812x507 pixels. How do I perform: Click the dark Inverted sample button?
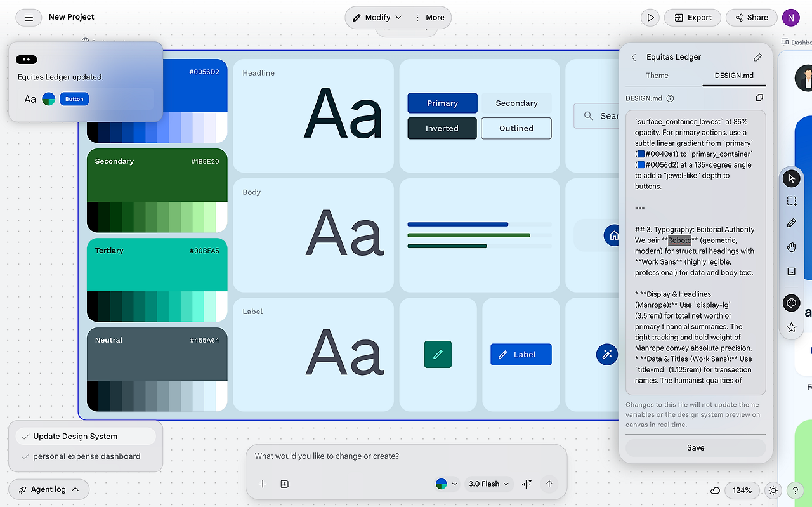(x=442, y=128)
